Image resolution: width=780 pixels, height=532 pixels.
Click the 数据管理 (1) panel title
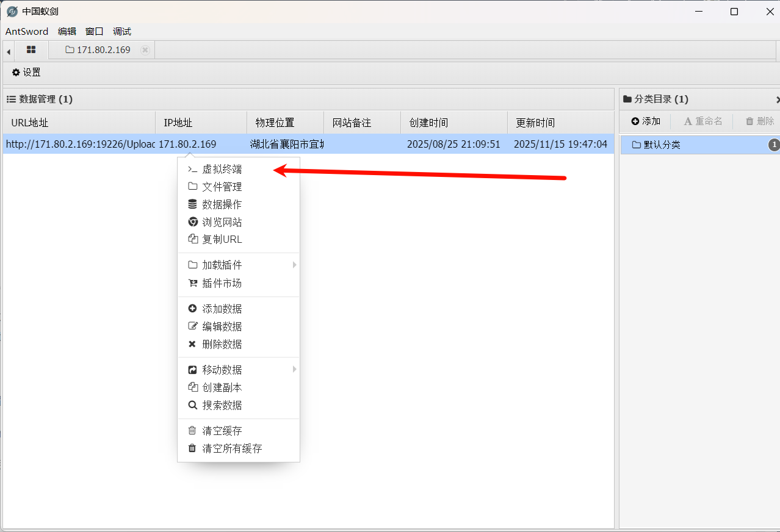tap(46, 99)
